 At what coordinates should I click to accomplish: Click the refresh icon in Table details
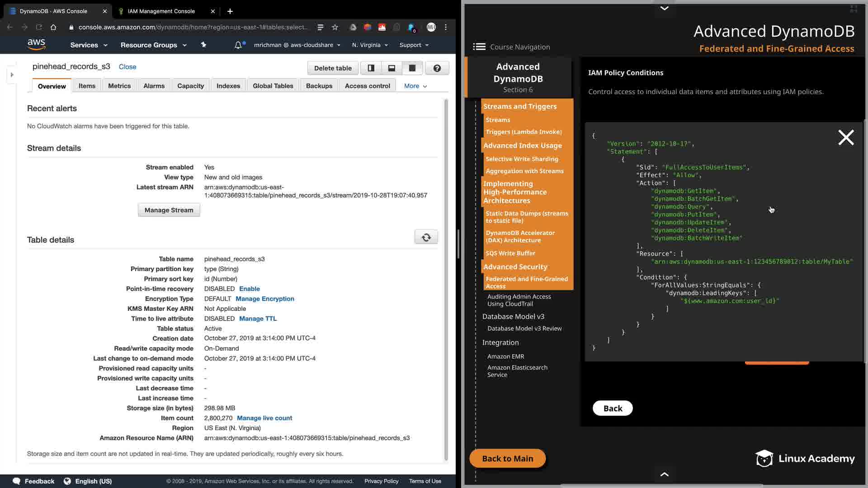[x=426, y=237]
